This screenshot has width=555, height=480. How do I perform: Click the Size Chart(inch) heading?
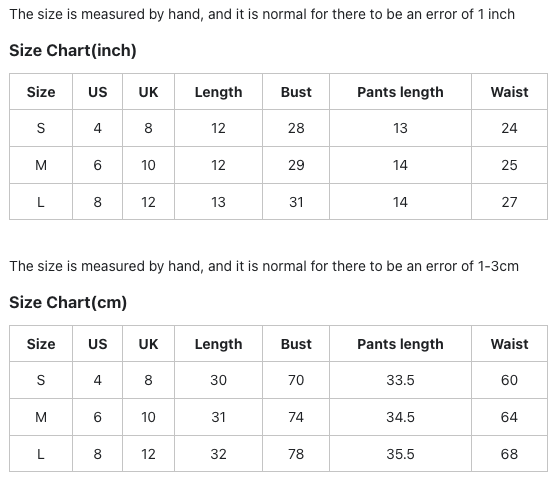73,51
